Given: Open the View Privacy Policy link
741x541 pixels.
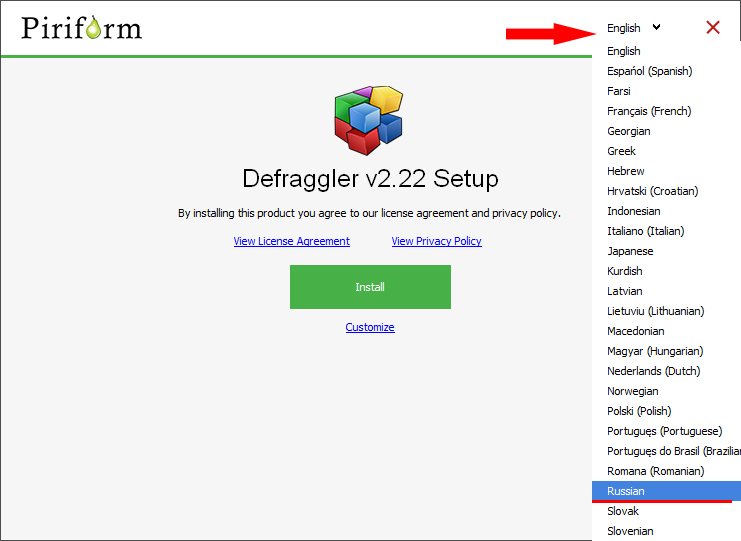Looking at the screenshot, I should (436, 241).
